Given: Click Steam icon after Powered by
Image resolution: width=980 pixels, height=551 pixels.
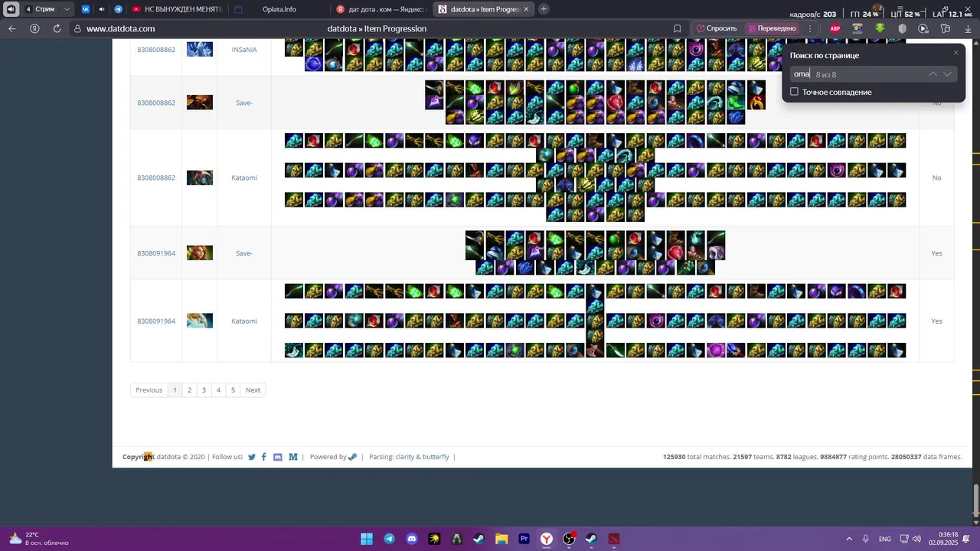Looking at the screenshot, I should [352, 457].
